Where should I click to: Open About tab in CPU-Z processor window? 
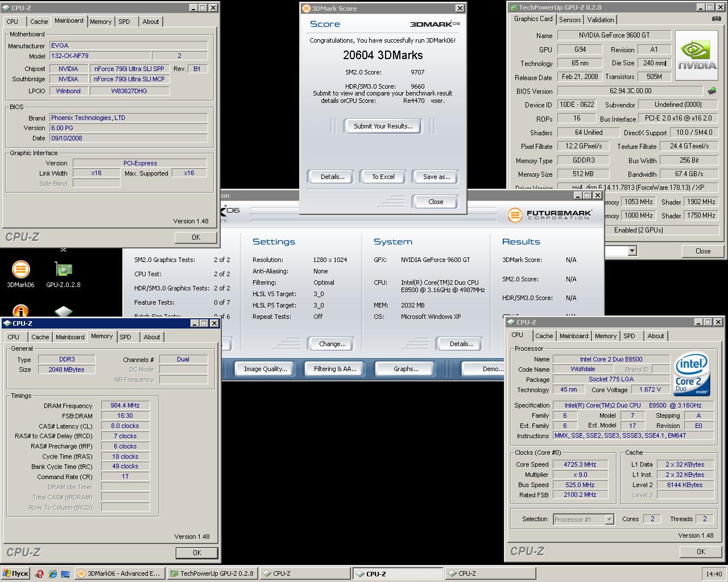click(x=655, y=336)
